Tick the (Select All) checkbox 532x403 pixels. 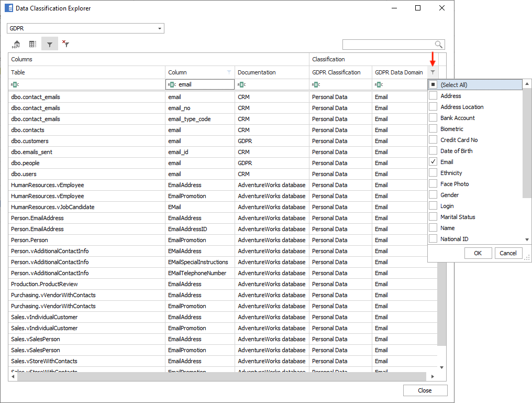(x=433, y=84)
